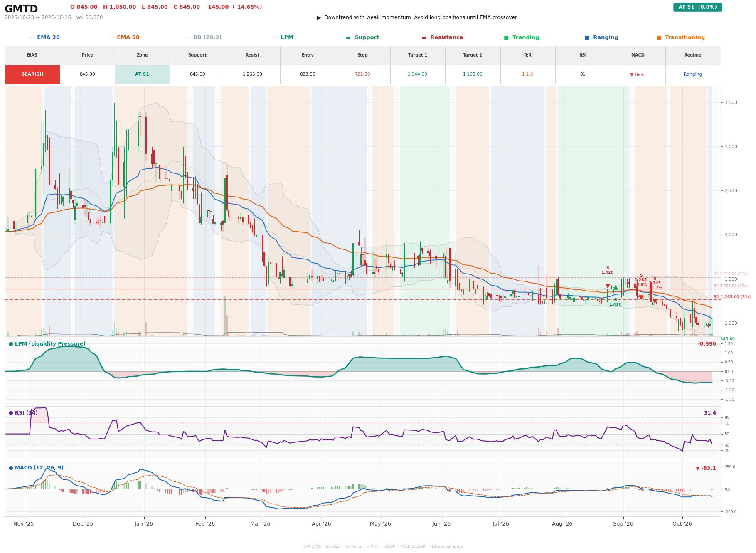
Task: Click the Target 1 column header
Action: 417,55
